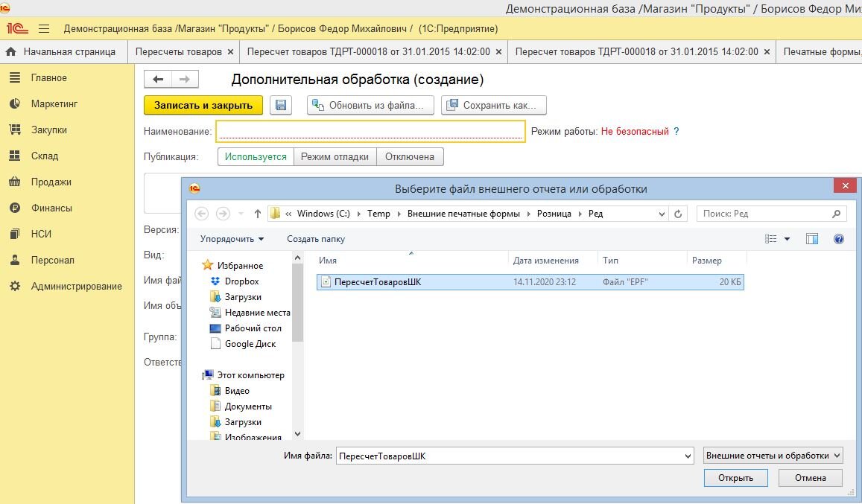
Task: Click the file dialog forward navigation arrow
Action: (x=223, y=214)
